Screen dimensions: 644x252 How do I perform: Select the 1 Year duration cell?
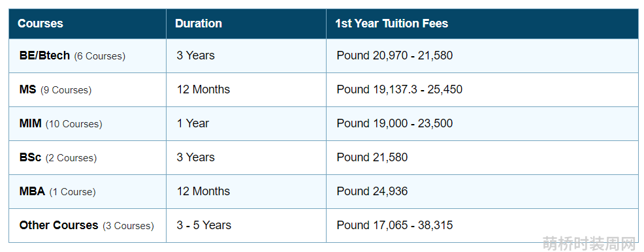[193, 123]
